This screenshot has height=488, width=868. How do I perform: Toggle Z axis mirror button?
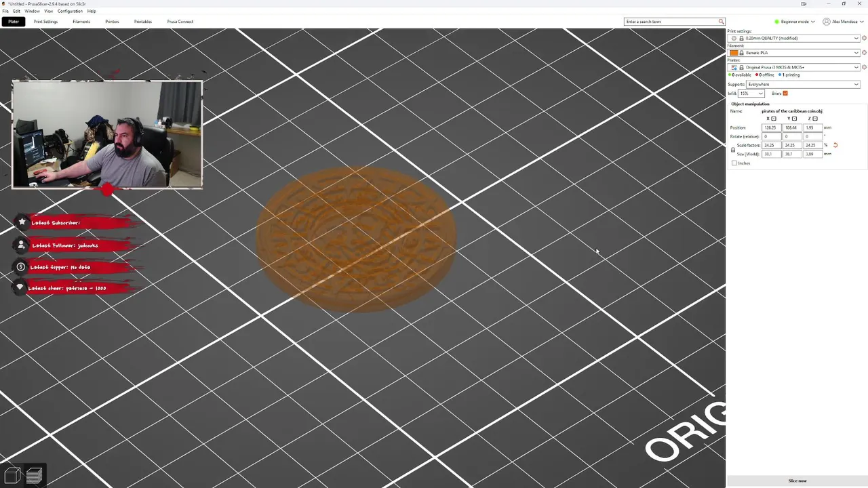(815, 119)
